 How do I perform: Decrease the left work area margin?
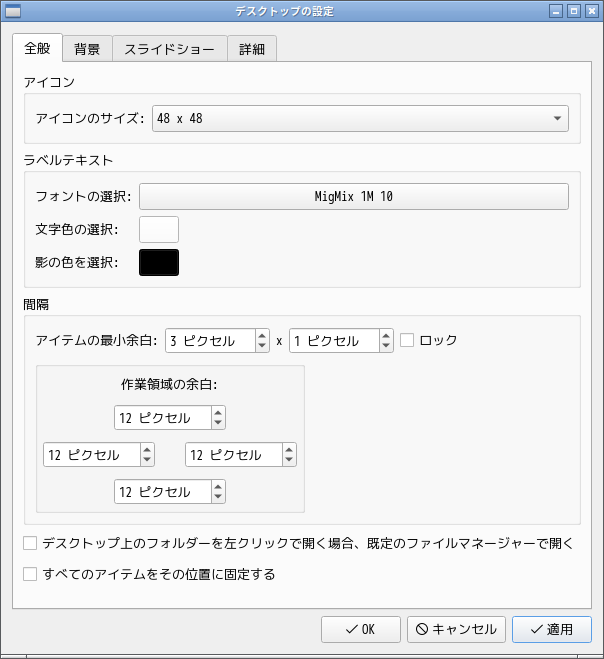[x=147, y=460]
